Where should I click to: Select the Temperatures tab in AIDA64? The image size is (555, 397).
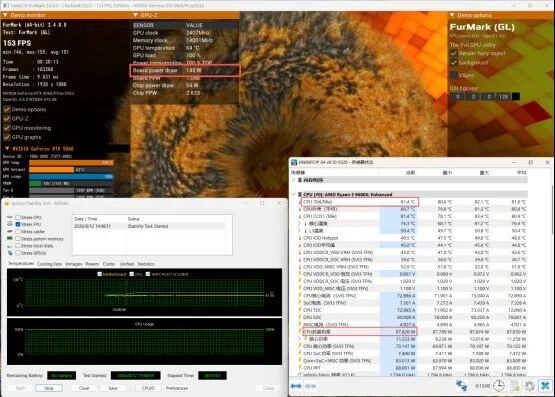tap(21, 264)
